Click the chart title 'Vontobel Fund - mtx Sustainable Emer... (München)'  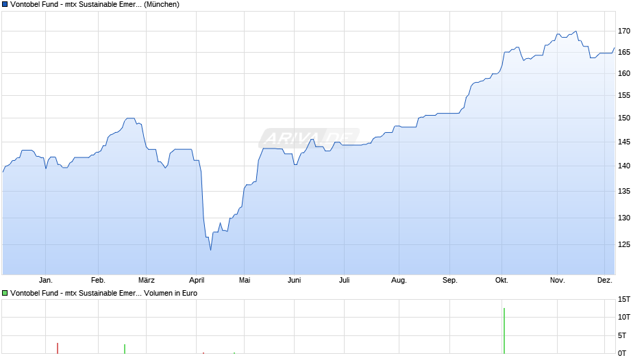coord(95,5)
